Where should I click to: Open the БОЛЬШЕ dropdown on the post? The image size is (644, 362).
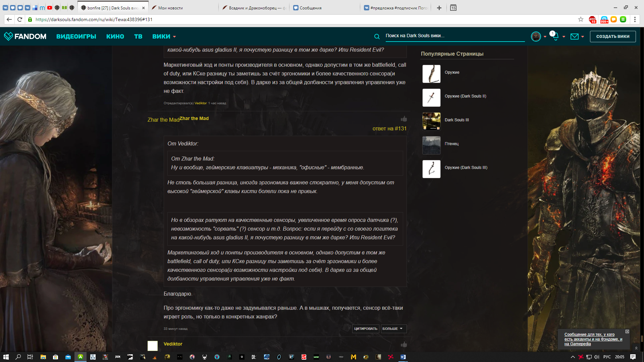pos(393,329)
